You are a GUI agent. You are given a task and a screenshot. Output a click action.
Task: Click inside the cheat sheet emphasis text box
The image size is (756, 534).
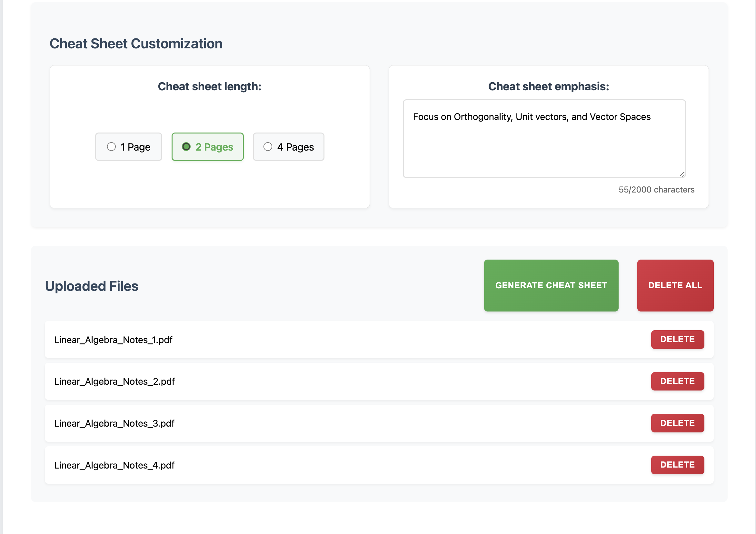click(x=543, y=138)
